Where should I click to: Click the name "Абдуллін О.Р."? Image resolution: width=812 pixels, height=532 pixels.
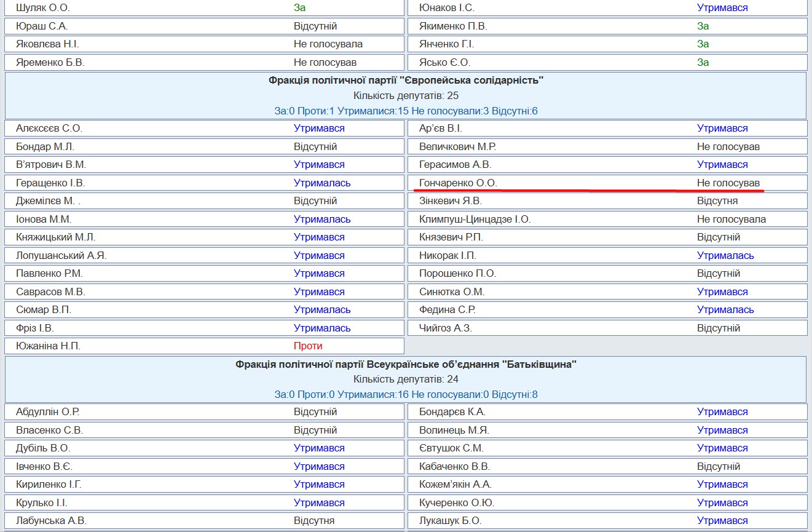48,412
